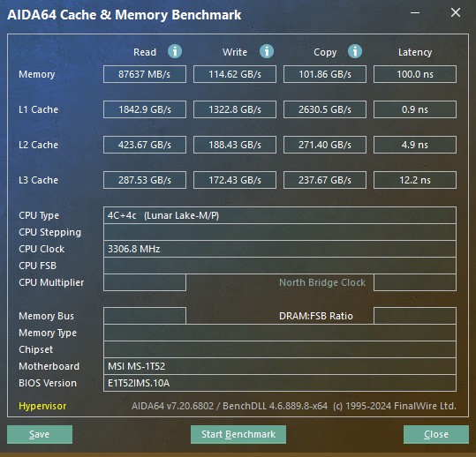Screen dimensions: 476x457
Task: Click the CPU Type field showing Lunar Lake
Action: pyautogui.click(x=280, y=215)
